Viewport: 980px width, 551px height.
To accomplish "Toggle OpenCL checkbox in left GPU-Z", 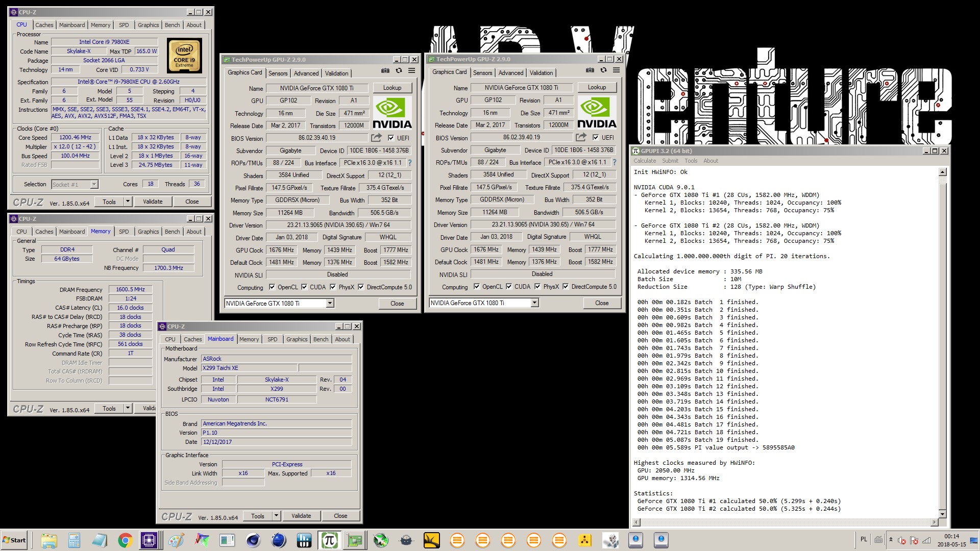I will 272,287.
